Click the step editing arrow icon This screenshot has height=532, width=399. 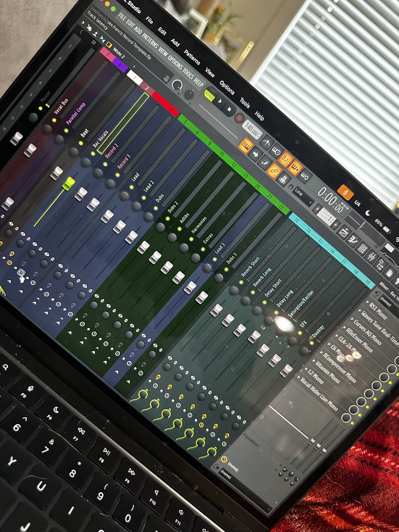click(256, 155)
